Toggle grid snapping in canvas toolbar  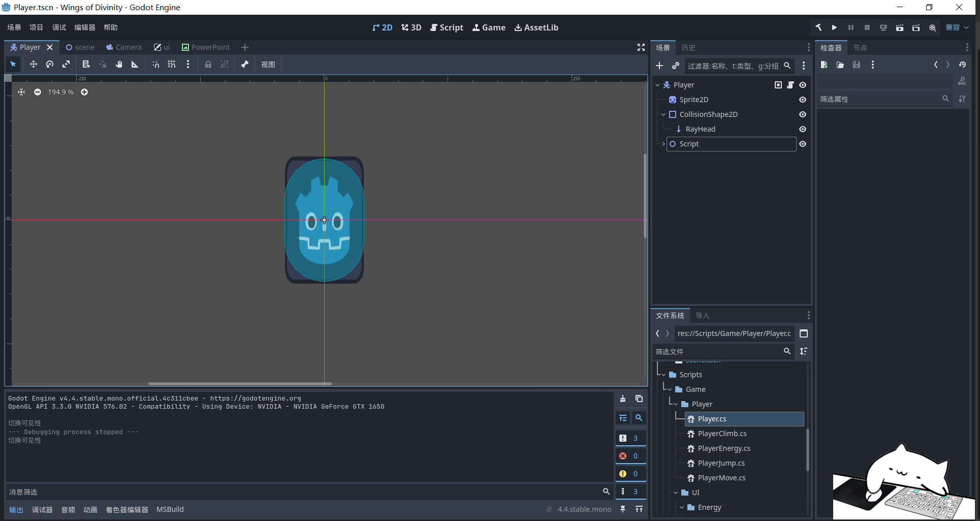click(172, 64)
